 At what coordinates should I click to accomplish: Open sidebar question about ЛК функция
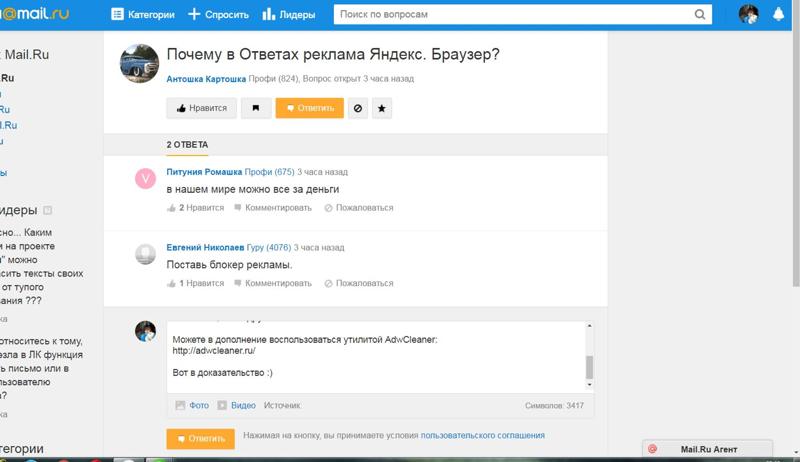41,368
